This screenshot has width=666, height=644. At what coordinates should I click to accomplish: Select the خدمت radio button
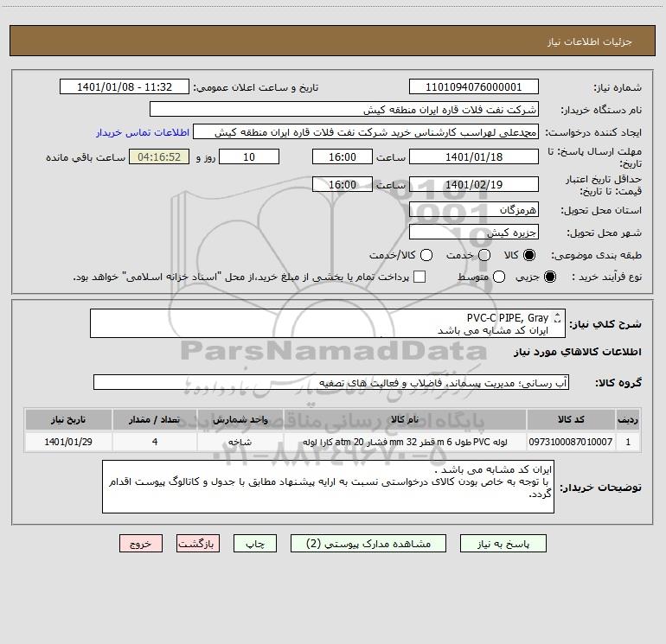click(484, 255)
